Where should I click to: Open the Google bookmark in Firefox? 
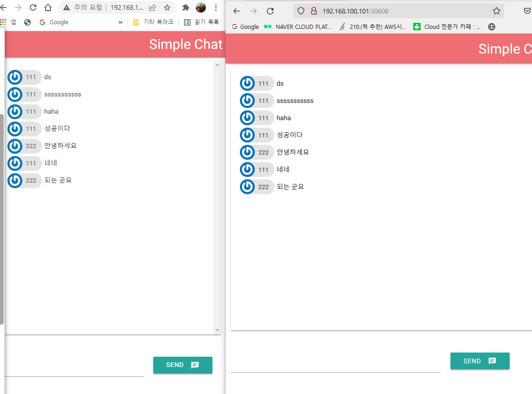click(246, 27)
